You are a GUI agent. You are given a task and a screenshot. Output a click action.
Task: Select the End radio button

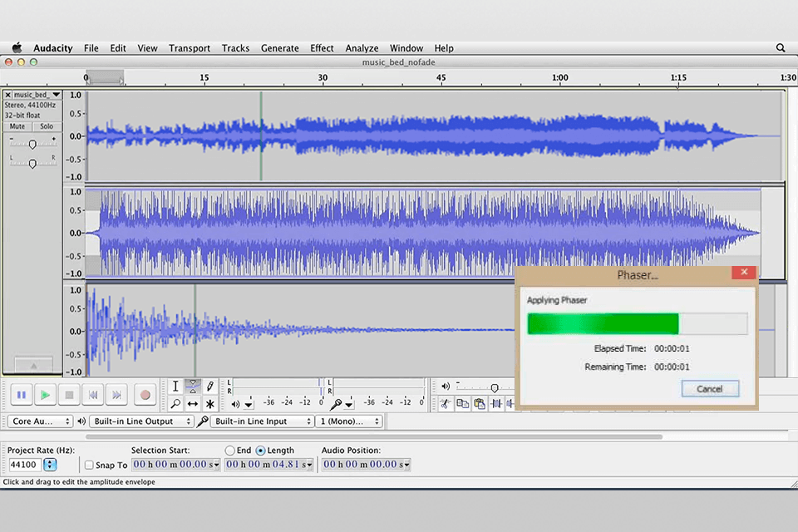tap(230, 451)
